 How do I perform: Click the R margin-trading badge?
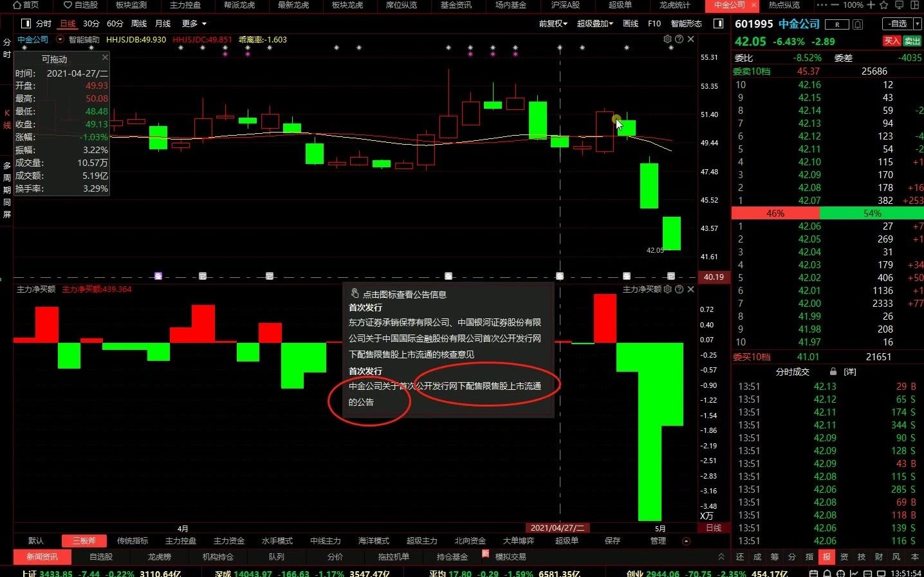pyautogui.click(x=837, y=24)
